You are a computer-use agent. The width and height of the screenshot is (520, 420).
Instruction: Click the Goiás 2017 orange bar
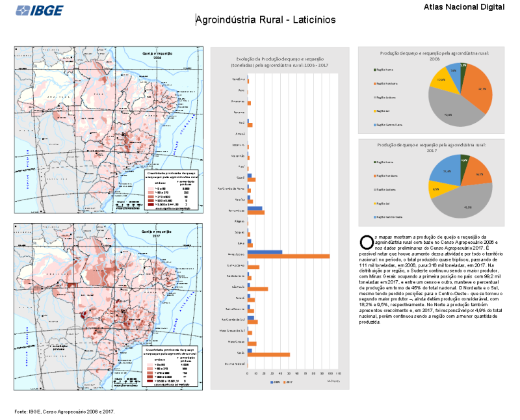pos(268,354)
